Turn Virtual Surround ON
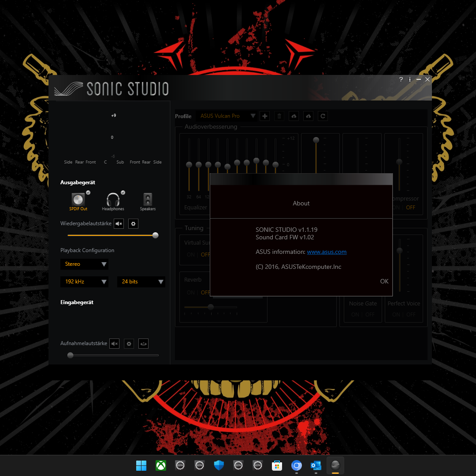 coord(191,254)
